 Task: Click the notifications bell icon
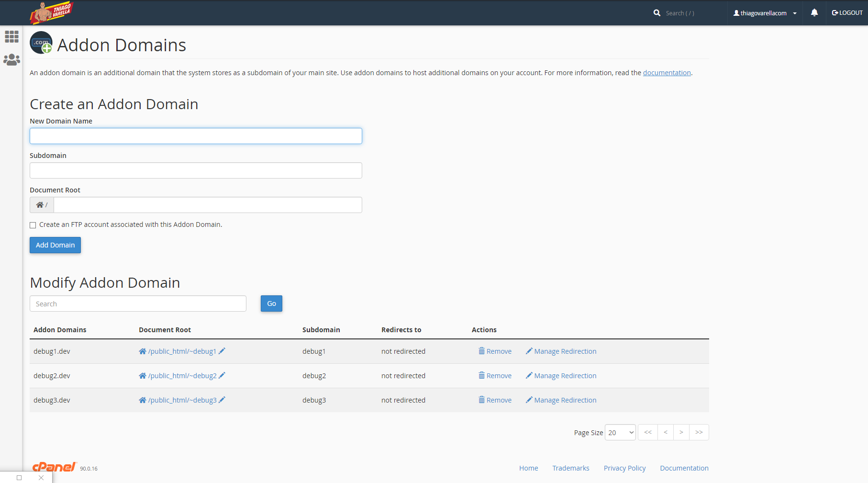814,13
